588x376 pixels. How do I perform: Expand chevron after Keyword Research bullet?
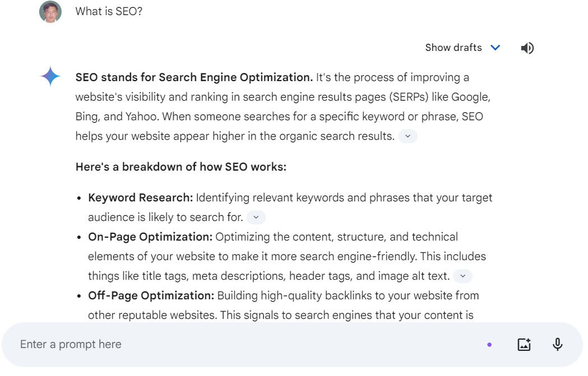(256, 217)
